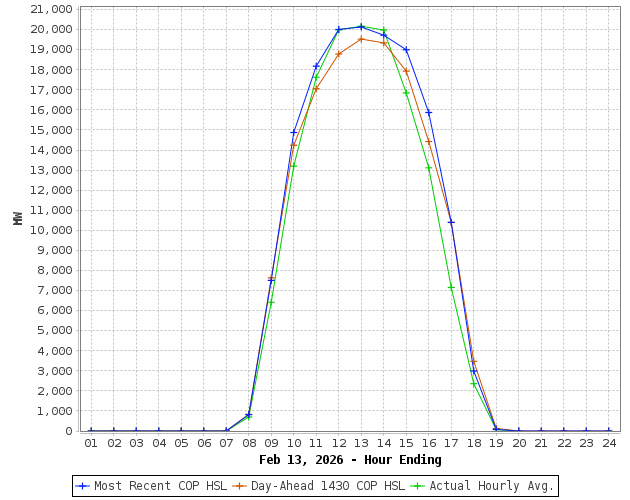The width and height of the screenshot is (630, 500).
Task: Click the "12" hour label on the x-axis
Action: 339,443
